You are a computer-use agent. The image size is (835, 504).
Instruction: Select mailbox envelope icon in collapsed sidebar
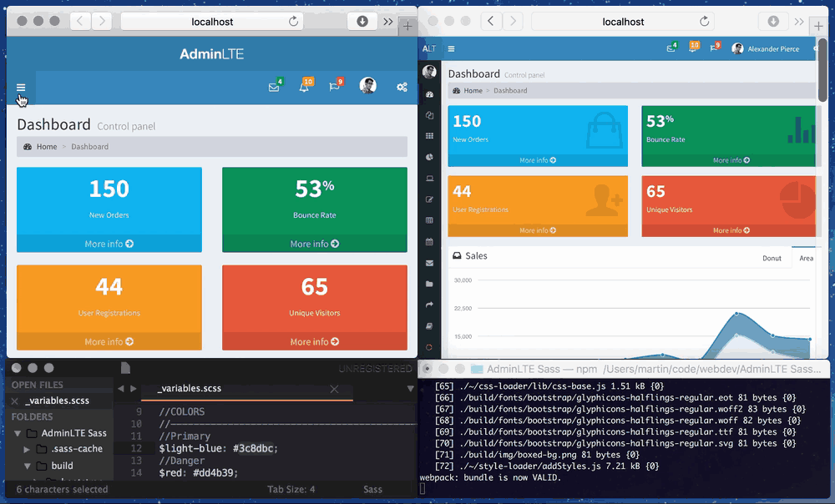[429, 263]
